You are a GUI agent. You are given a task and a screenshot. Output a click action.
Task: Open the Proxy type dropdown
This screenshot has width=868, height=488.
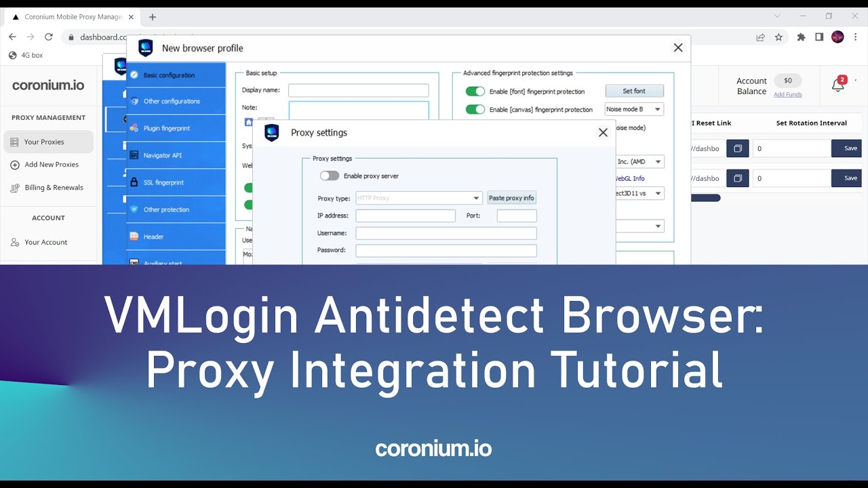tap(418, 199)
